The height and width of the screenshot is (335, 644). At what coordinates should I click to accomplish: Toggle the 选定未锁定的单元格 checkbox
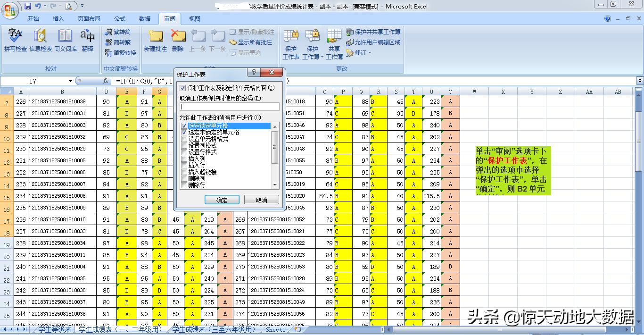pos(184,133)
